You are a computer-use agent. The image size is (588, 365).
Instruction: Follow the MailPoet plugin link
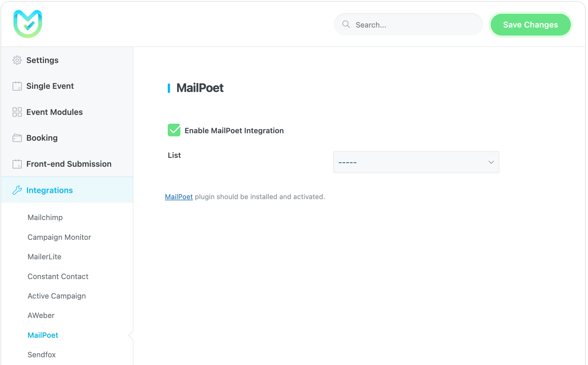pos(179,197)
